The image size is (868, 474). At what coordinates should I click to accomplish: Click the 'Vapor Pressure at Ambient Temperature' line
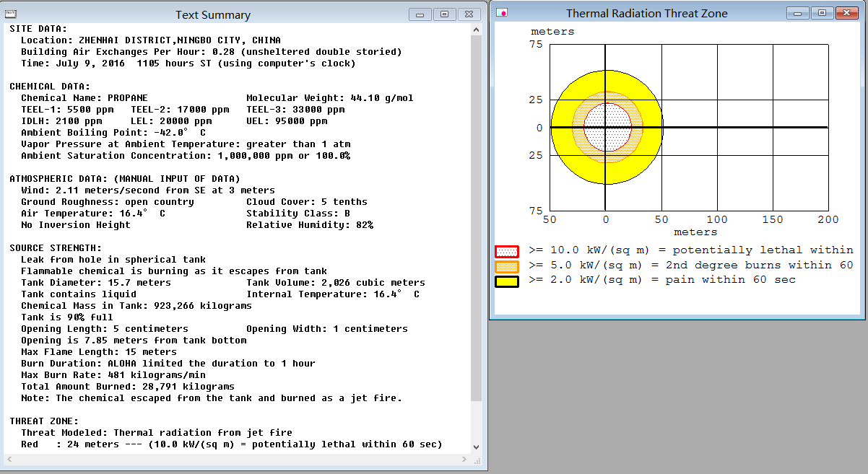186,144
